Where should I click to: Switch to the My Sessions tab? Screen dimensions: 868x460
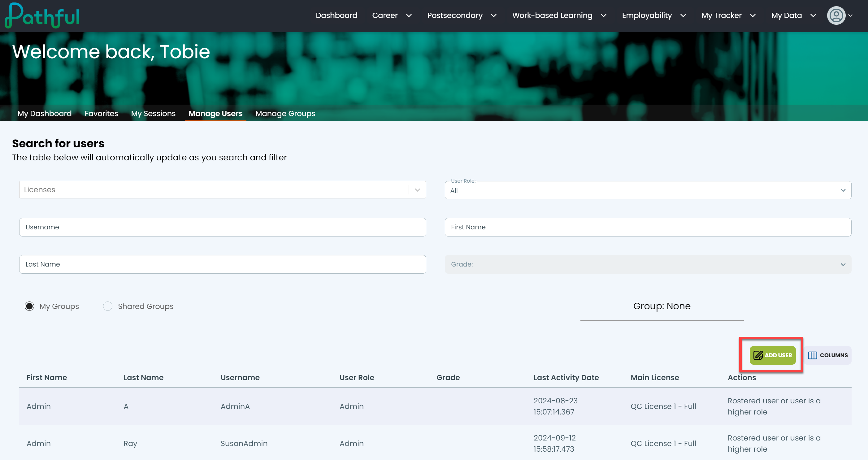(x=153, y=113)
